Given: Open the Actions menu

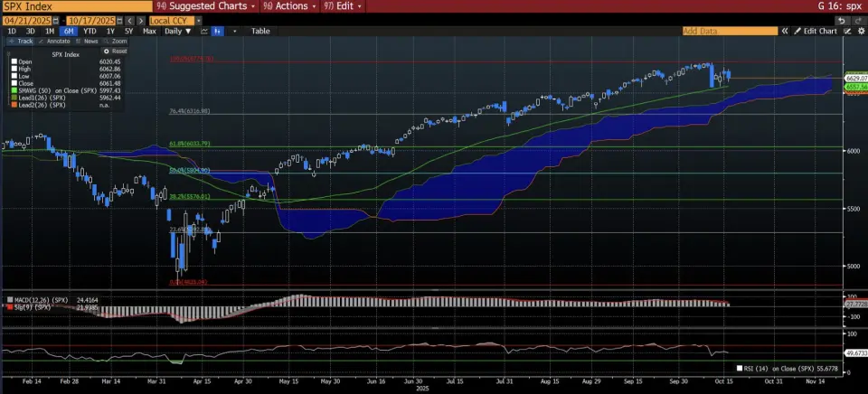Looking at the screenshot, I should [x=288, y=5].
